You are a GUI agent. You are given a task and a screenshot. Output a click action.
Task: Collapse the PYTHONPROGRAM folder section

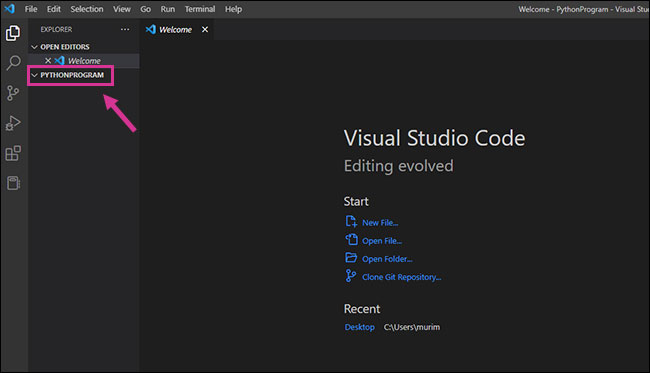[34, 75]
